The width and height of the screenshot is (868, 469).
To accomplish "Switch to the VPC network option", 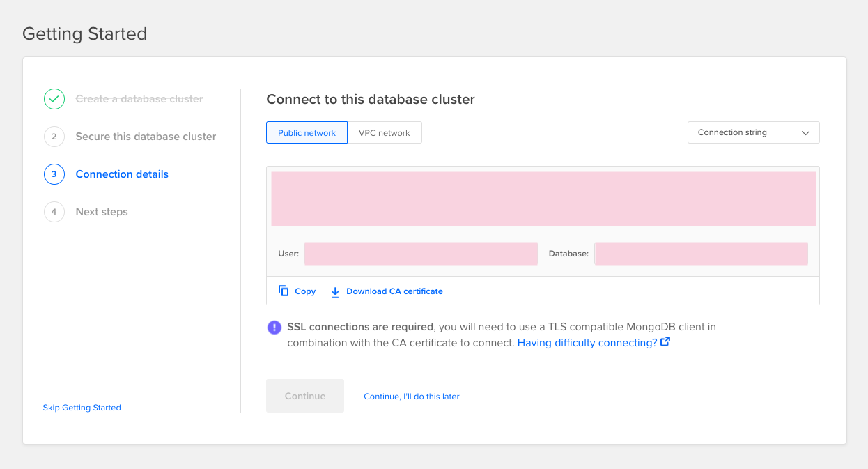I will [385, 133].
